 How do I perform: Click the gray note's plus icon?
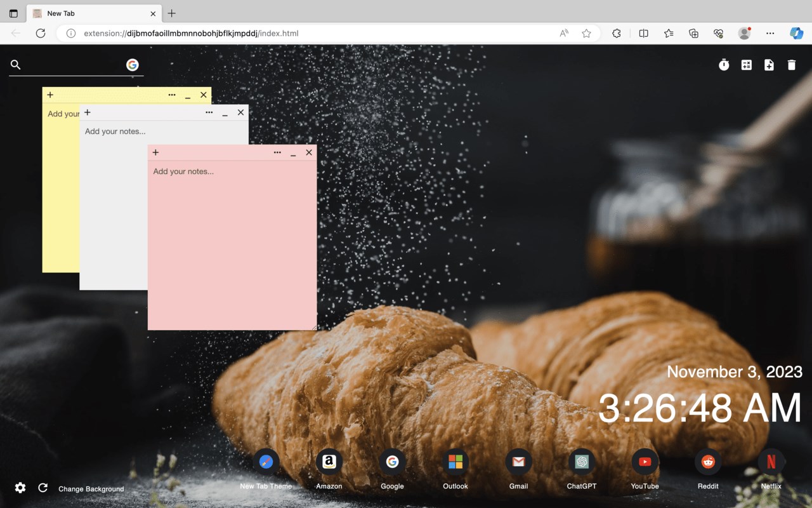point(88,112)
